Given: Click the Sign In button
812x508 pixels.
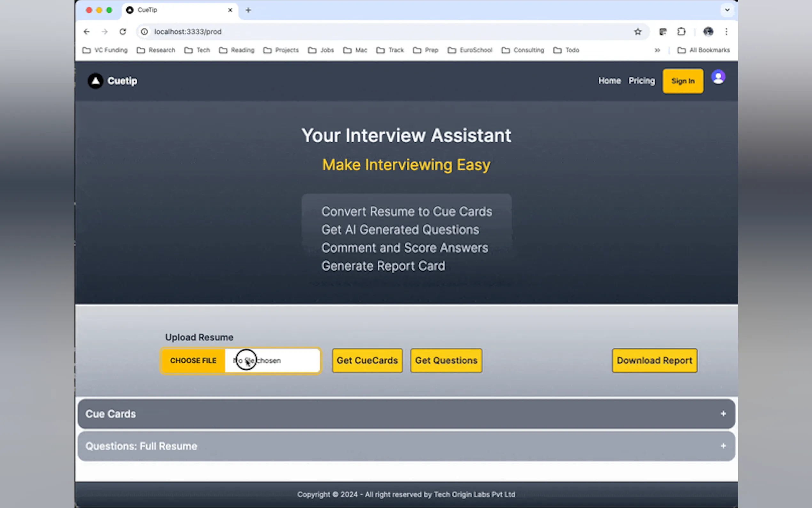Looking at the screenshot, I should click(x=683, y=81).
